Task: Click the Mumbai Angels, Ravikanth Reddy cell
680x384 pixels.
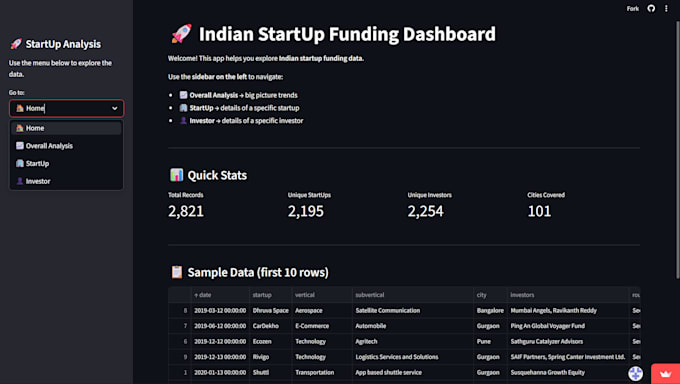Action: pyautogui.click(x=568, y=310)
